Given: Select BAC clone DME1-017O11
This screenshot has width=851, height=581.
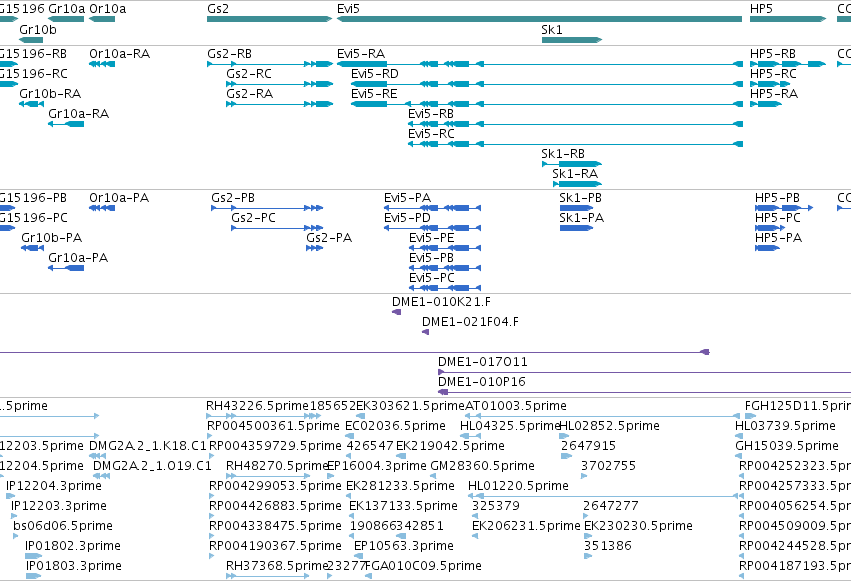Looking at the screenshot, I should coord(644,372).
